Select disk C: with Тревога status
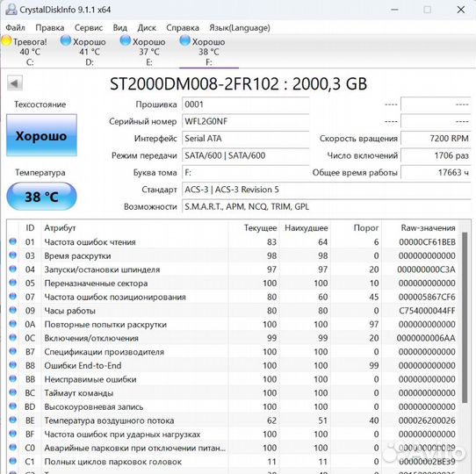Image resolution: width=476 pixels, height=474 pixels. (30, 52)
